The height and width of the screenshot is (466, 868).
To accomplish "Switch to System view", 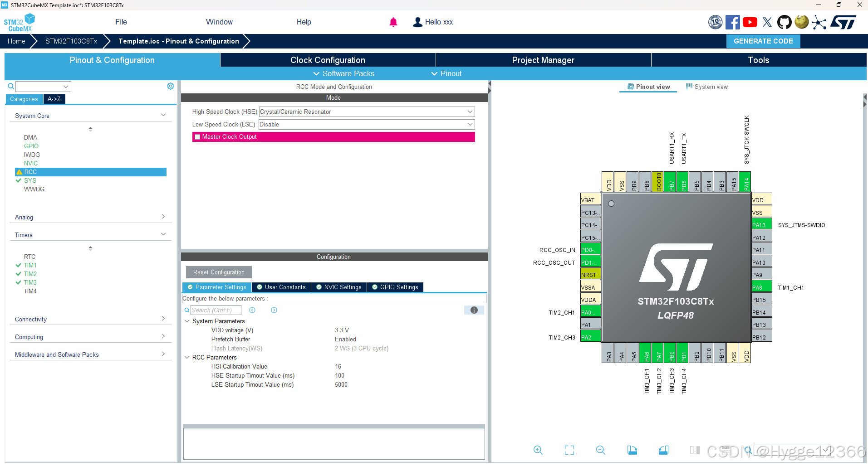I will (707, 87).
